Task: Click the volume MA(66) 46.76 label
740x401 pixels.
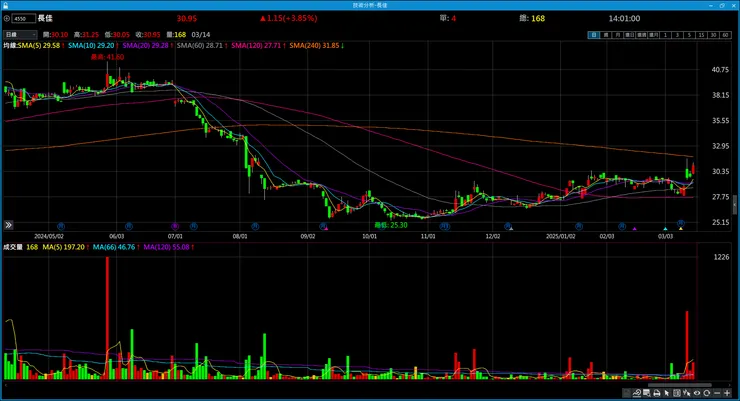Action: tap(114, 247)
